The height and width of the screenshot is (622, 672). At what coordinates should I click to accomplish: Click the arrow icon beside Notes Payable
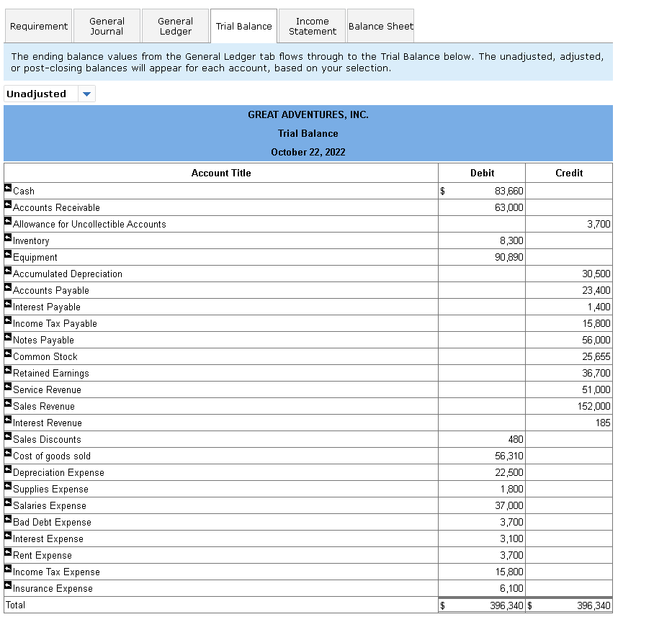pos(7,338)
